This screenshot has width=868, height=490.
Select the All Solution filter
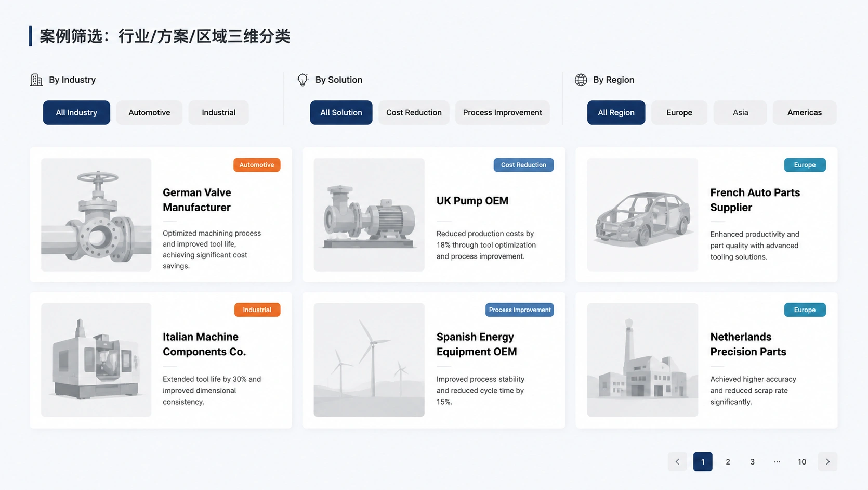(341, 112)
